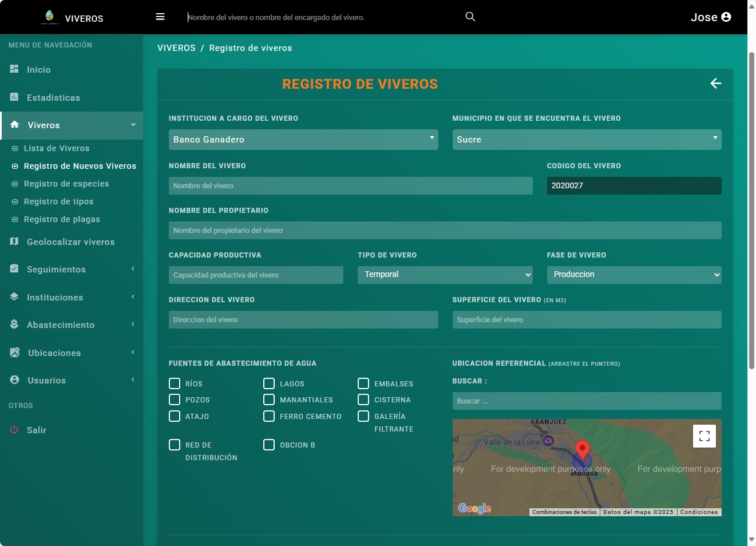Screen dimensions: 756x546
Task: Check the RÍOS water source checkbox
Action: coord(175,383)
